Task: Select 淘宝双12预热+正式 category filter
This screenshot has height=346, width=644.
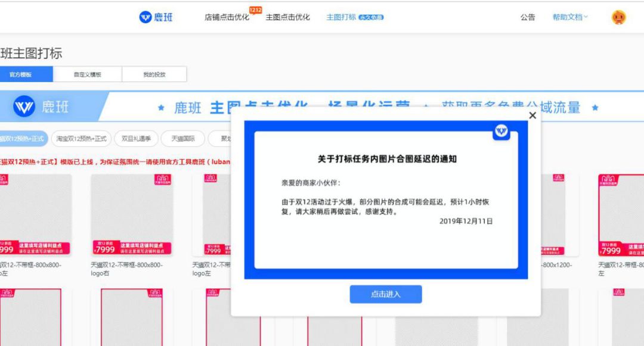Action: tap(81, 139)
